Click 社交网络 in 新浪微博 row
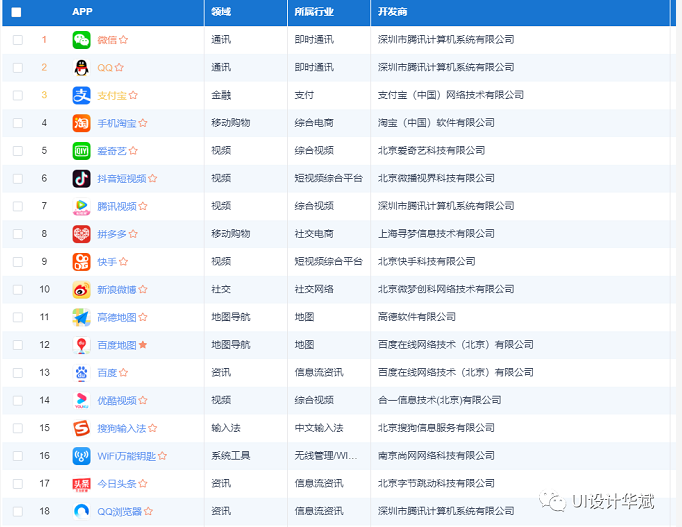 [314, 290]
